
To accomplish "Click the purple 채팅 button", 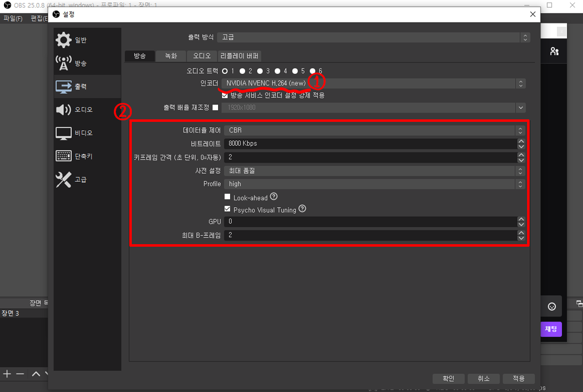I will [x=551, y=329].
